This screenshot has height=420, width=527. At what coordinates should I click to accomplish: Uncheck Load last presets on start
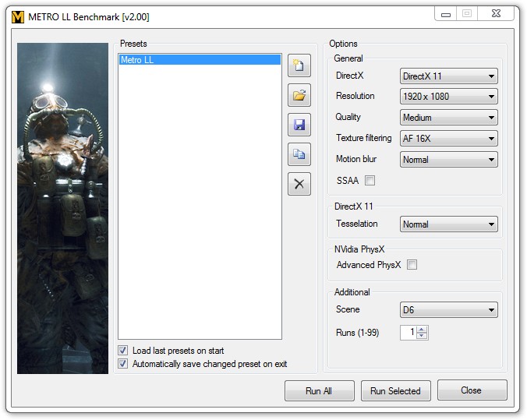[x=123, y=351]
